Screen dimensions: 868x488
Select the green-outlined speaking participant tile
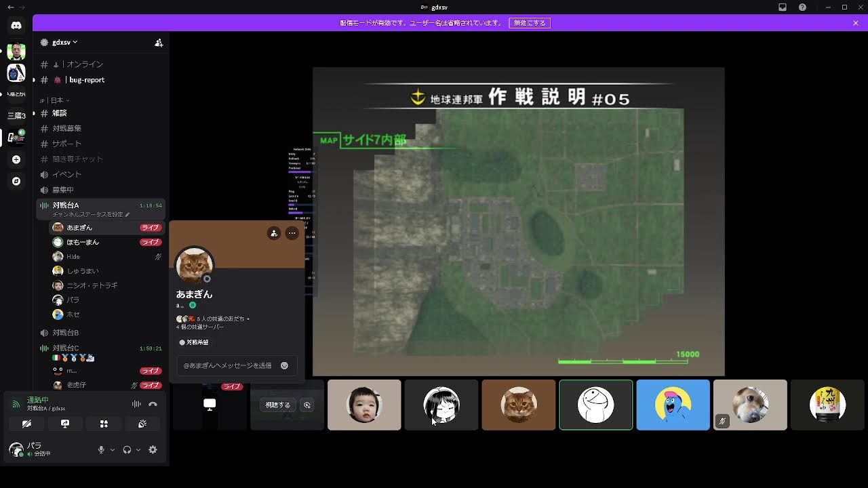[x=596, y=405]
